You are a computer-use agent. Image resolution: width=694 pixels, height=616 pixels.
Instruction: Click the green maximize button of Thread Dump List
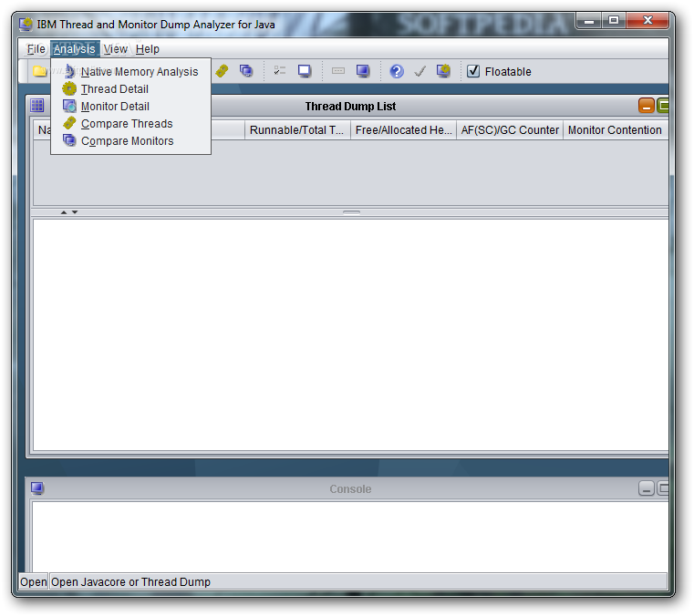[663, 106]
